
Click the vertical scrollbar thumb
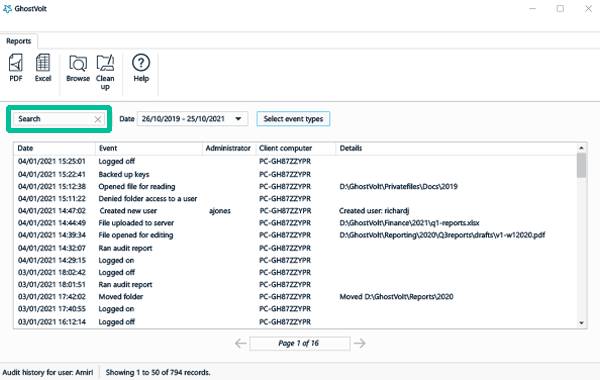(581, 165)
